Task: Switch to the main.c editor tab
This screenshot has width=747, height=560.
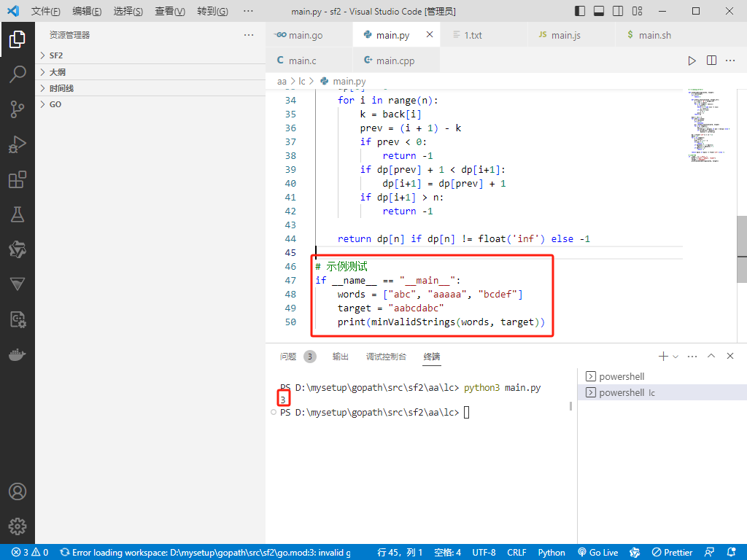Action: 309,61
